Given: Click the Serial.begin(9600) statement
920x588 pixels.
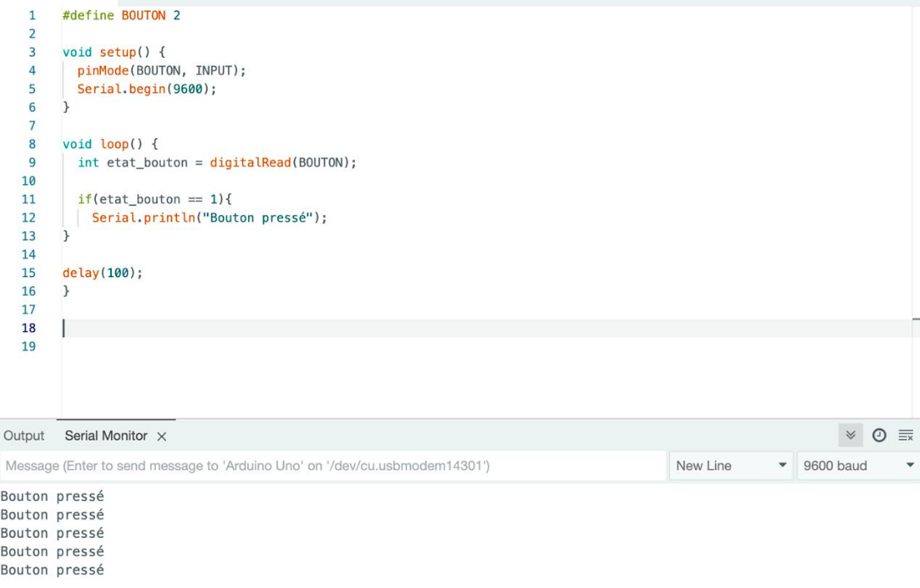Looking at the screenshot, I should (x=147, y=89).
